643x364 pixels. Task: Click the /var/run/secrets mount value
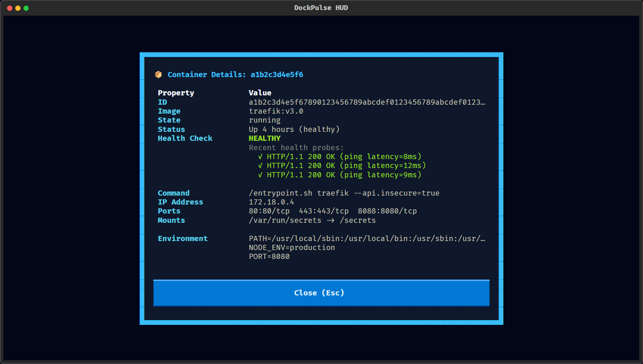[312, 220]
